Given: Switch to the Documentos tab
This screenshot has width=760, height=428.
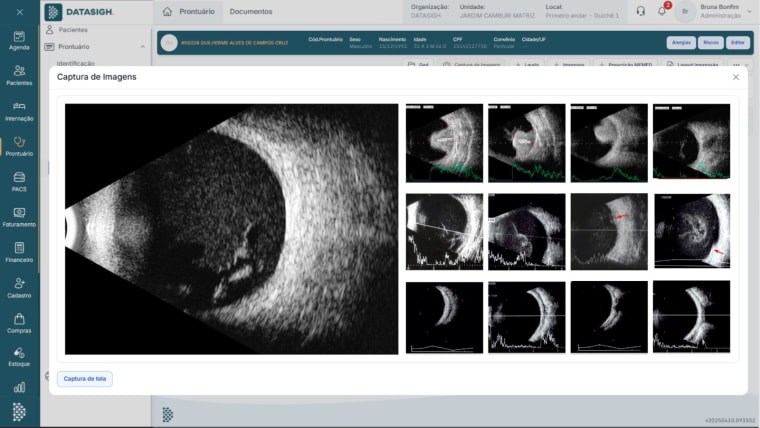Looking at the screenshot, I should tap(251, 12).
